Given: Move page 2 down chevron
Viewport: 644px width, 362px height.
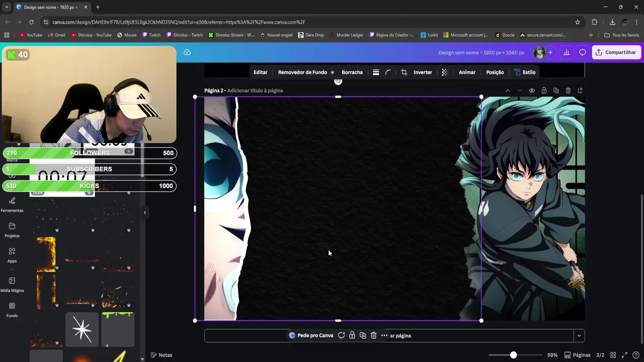Looking at the screenshot, I should click(x=520, y=90).
